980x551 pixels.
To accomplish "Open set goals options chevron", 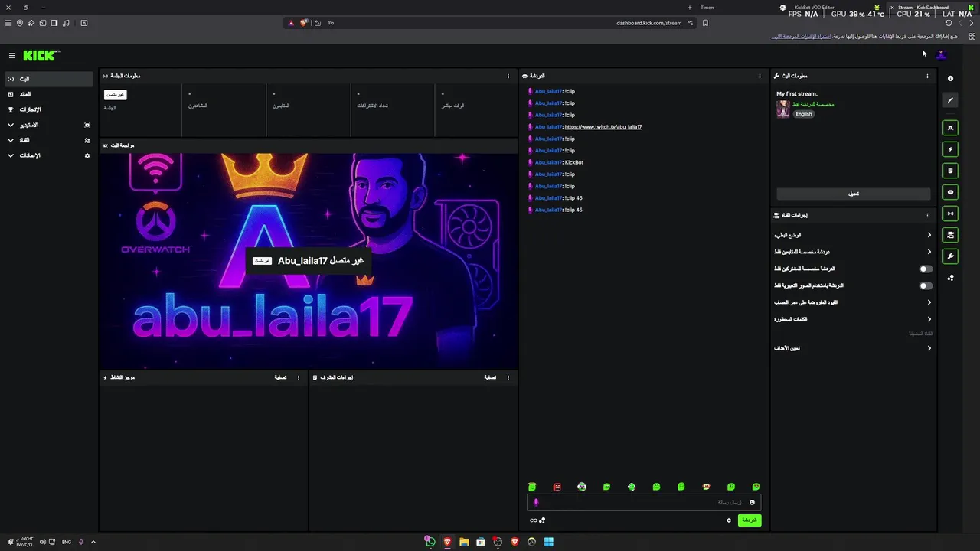I will tap(929, 348).
